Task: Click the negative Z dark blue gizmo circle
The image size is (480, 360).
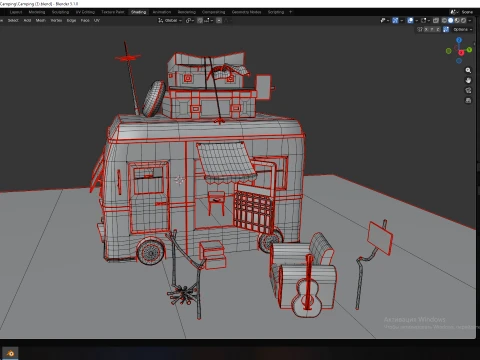Action: (459, 61)
